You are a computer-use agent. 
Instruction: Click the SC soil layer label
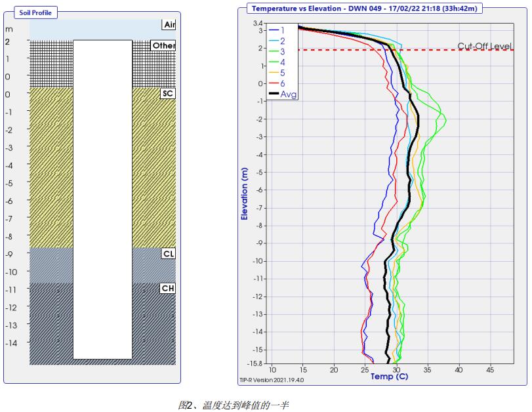click(168, 94)
